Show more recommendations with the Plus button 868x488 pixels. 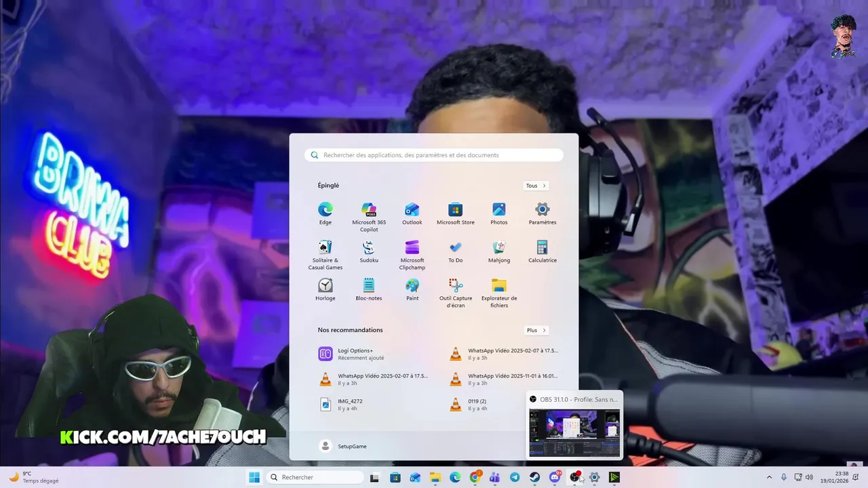coord(536,330)
